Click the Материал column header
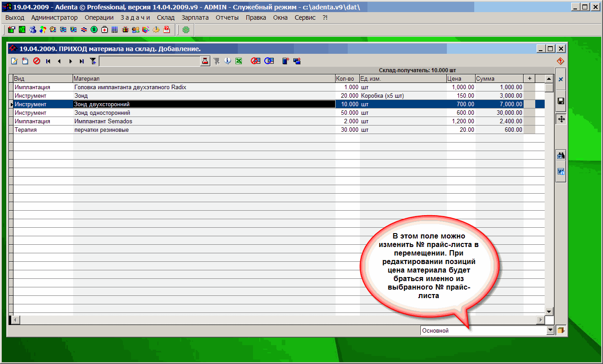 [x=204, y=78]
